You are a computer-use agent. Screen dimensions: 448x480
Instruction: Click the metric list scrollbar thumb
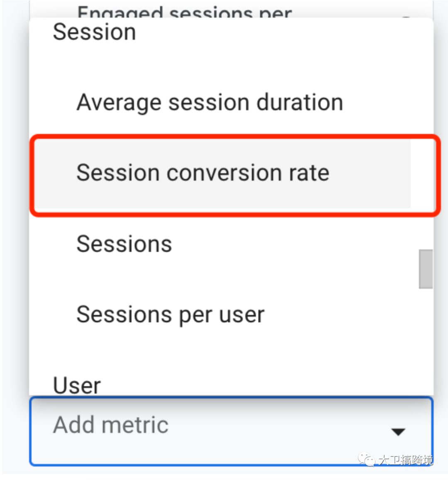pos(426,268)
